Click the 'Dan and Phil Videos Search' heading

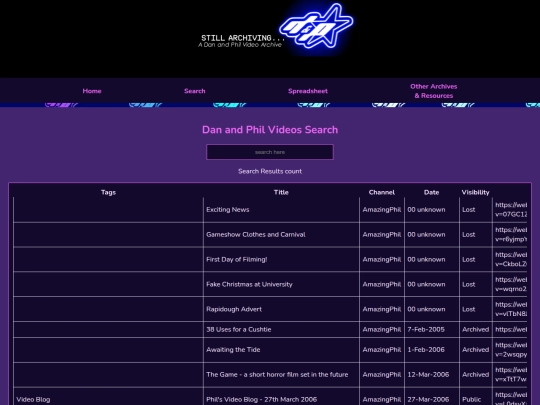(270, 129)
